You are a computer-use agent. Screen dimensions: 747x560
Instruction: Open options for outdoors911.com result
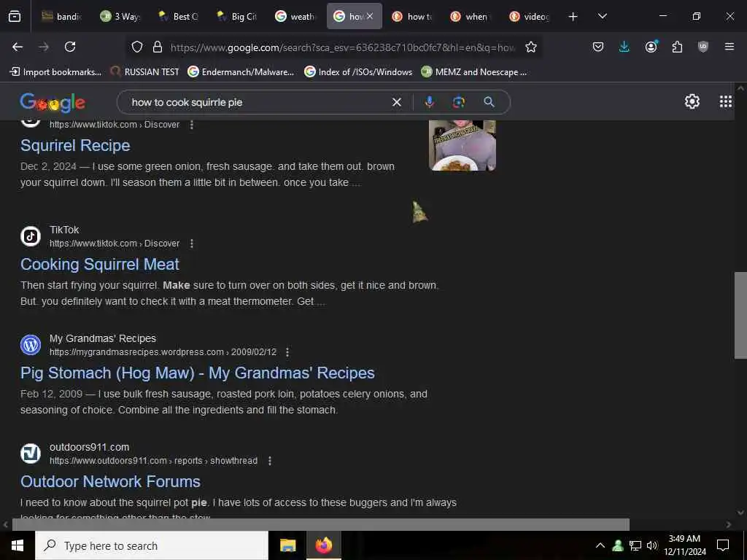click(x=270, y=461)
